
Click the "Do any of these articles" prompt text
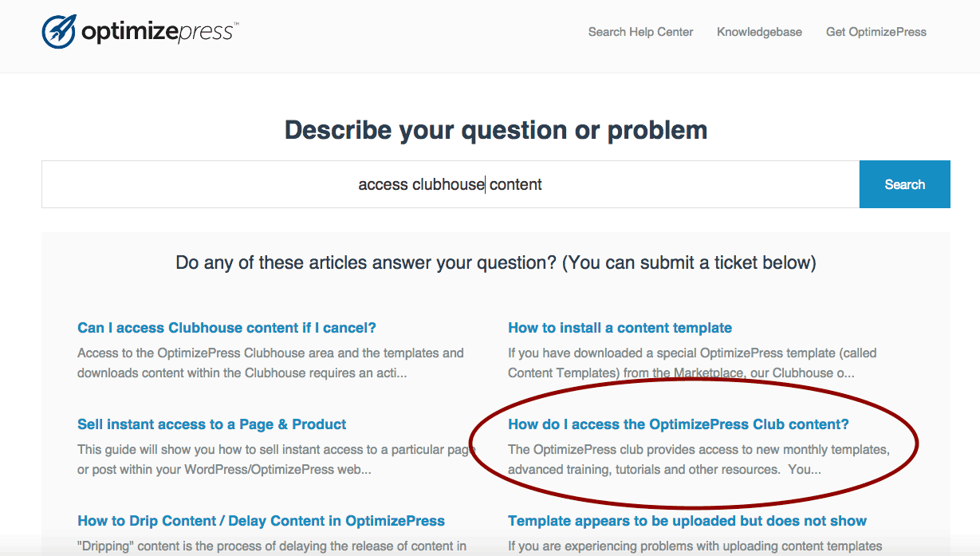coord(496,262)
